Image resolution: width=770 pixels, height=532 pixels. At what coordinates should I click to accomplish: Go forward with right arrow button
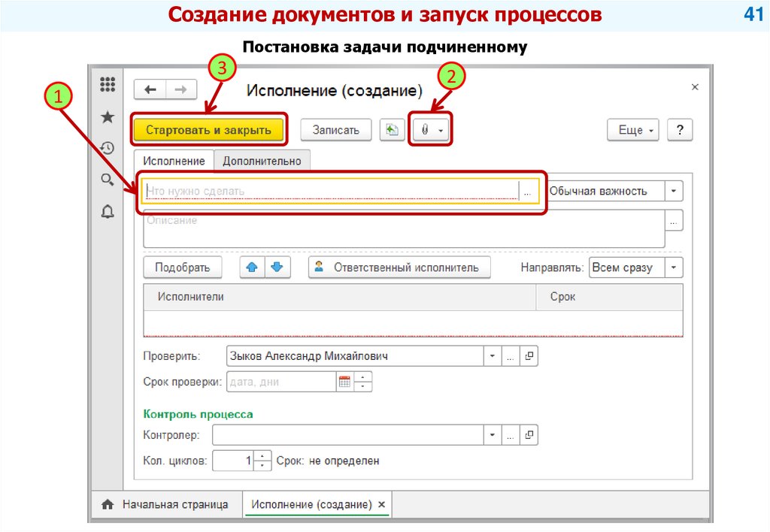[x=181, y=89]
